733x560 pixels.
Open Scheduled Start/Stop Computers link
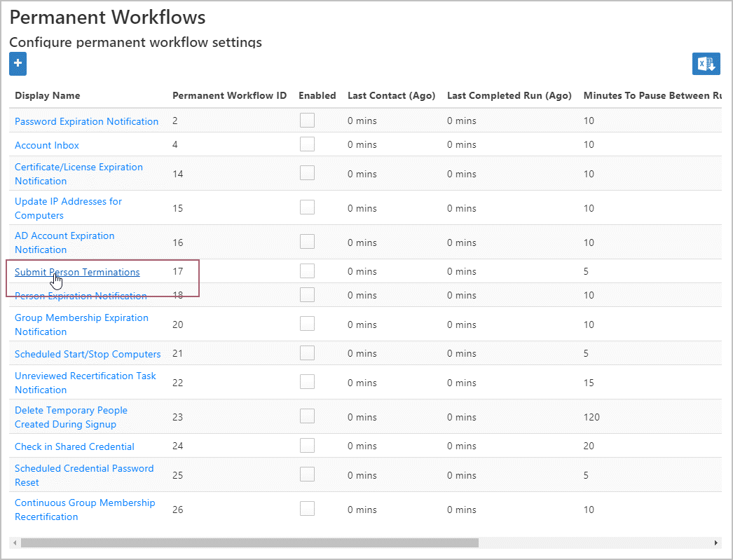[x=88, y=354]
